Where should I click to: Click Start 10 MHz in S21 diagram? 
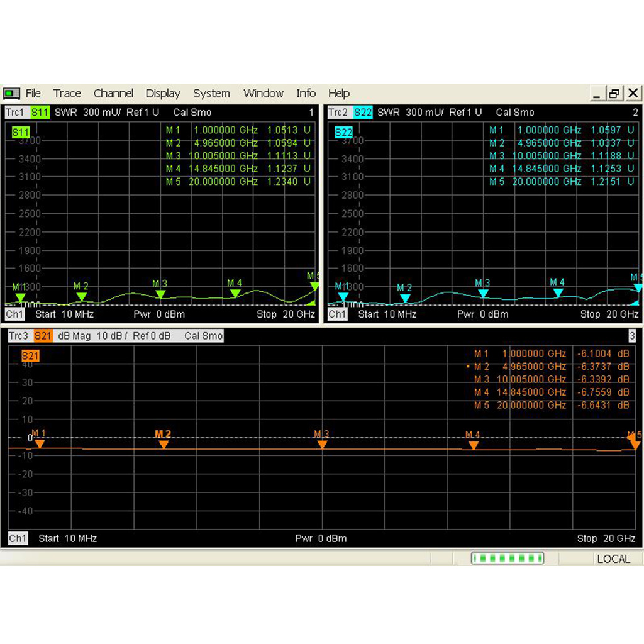pos(68,538)
